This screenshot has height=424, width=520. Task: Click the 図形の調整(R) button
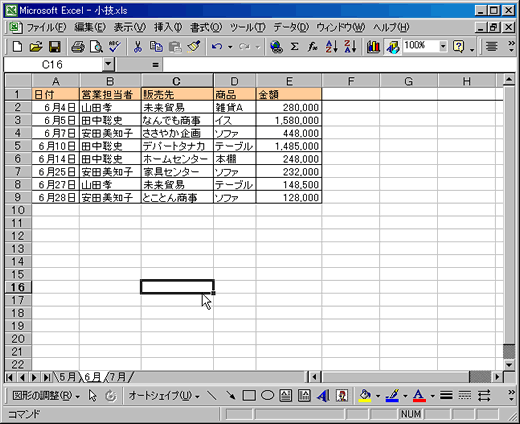point(46,396)
